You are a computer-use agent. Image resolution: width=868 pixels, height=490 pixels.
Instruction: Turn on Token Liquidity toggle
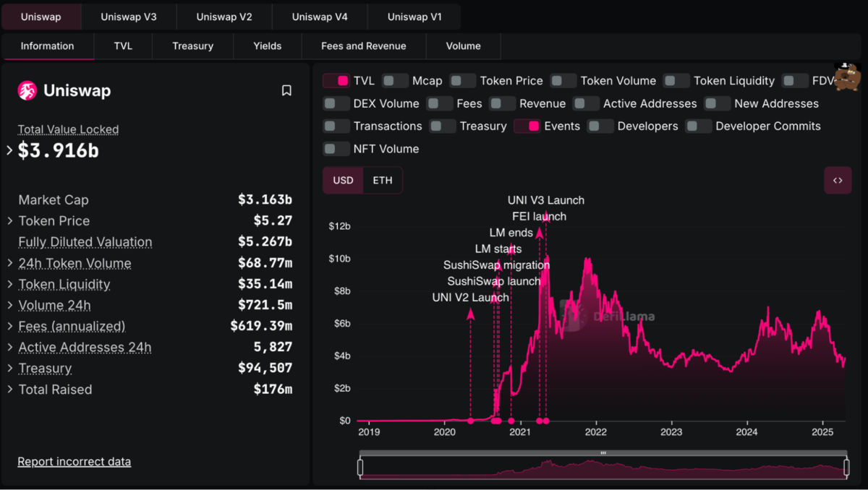coord(676,81)
